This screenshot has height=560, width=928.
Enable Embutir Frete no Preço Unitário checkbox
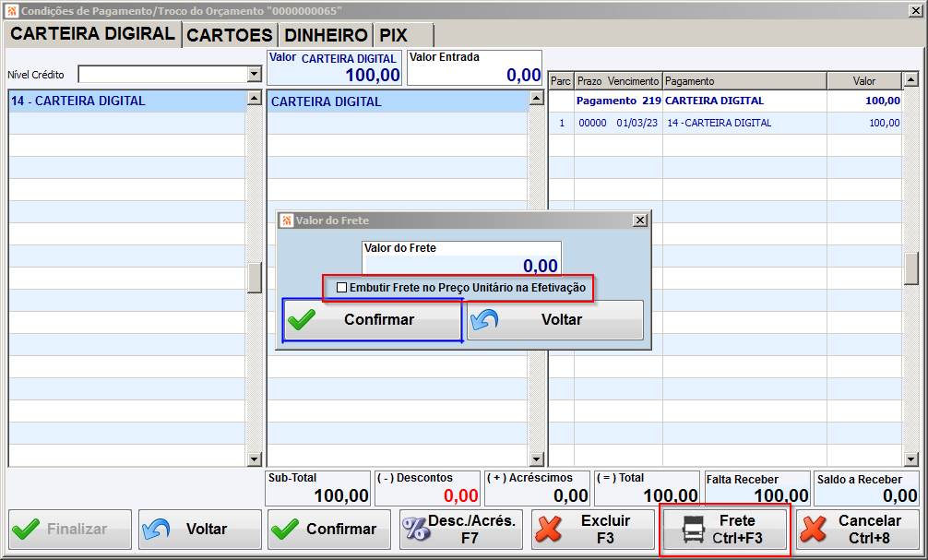pyautogui.click(x=341, y=288)
